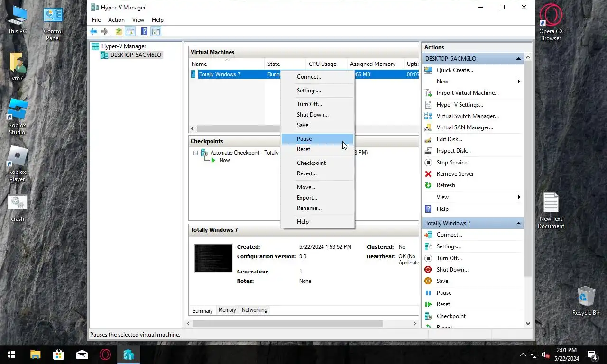Switch to the Memory tab
The height and width of the screenshot is (364, 607).
(x=227, y=310)
